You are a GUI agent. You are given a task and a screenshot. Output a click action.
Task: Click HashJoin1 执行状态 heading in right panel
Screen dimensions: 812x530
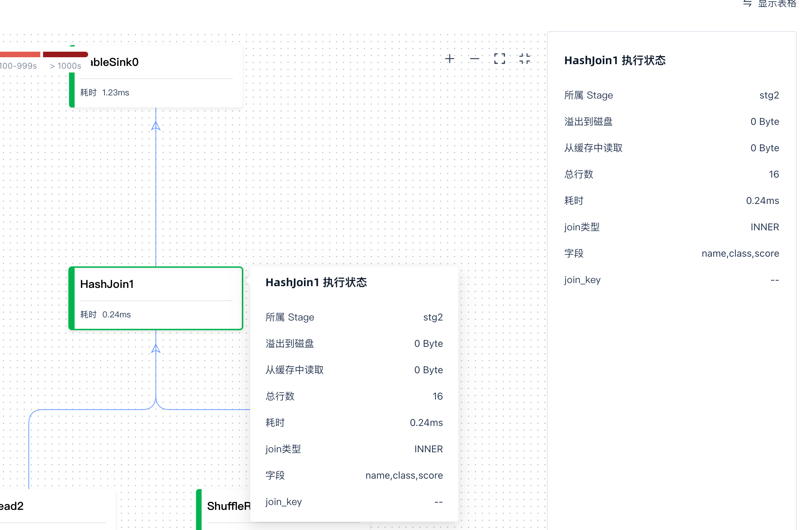click(x=615, y=60)
